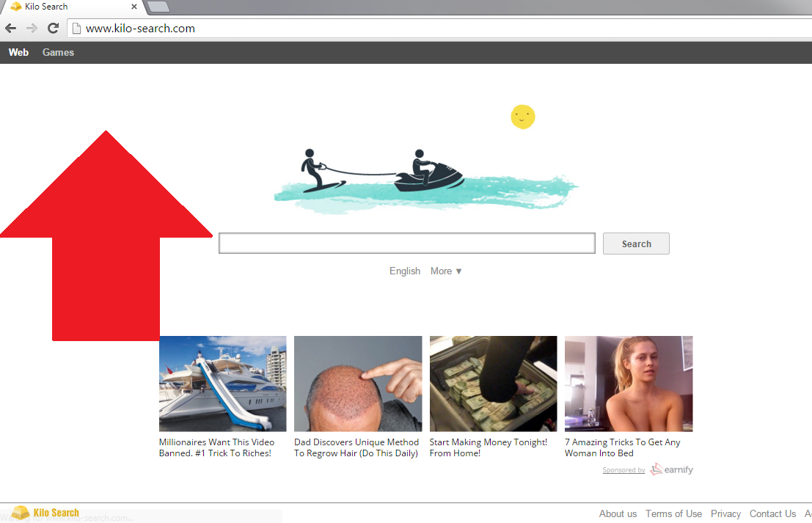Click the earnify logo
812x523 pixels.
click(672, 469)
